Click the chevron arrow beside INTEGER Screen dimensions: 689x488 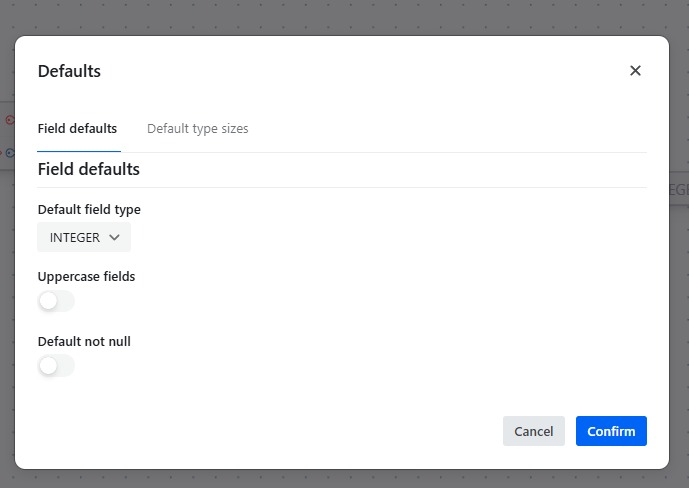(x=114, y=238)
